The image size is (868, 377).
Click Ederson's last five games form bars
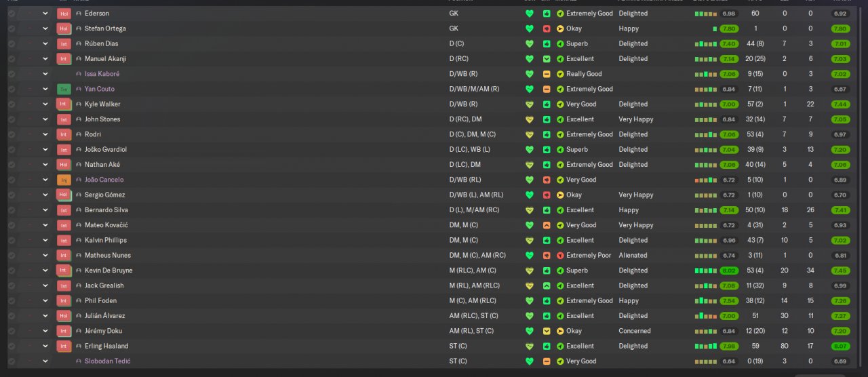click(705, 14)
